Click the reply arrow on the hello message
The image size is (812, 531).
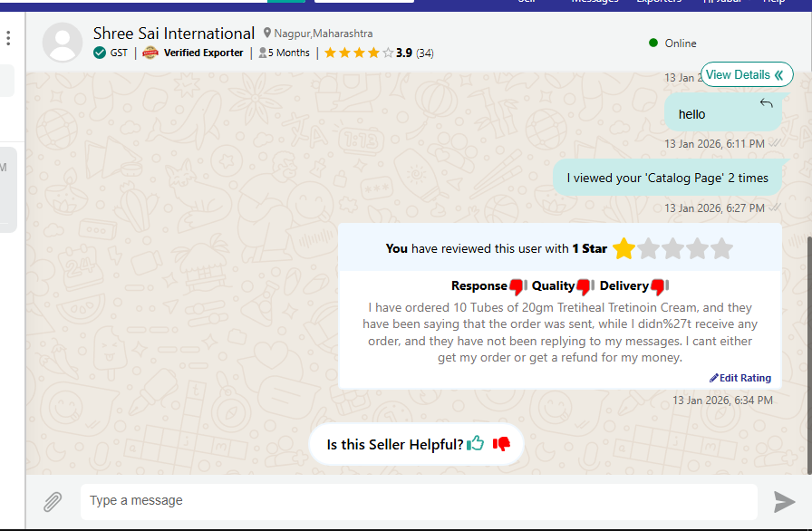[766, 103]
